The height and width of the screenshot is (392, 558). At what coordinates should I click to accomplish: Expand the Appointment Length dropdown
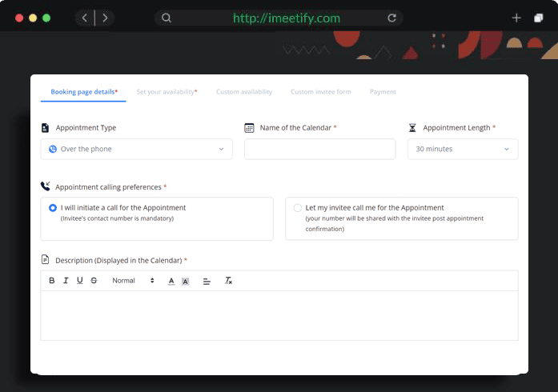462,149
